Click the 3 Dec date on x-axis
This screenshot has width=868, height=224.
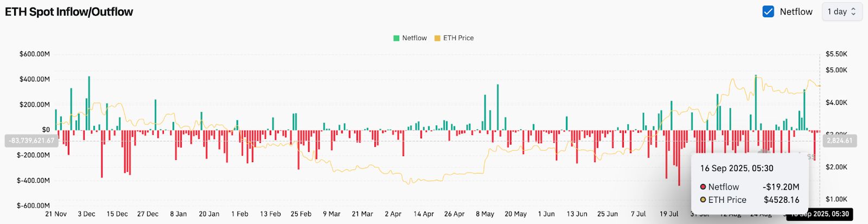tap(86, 214)
